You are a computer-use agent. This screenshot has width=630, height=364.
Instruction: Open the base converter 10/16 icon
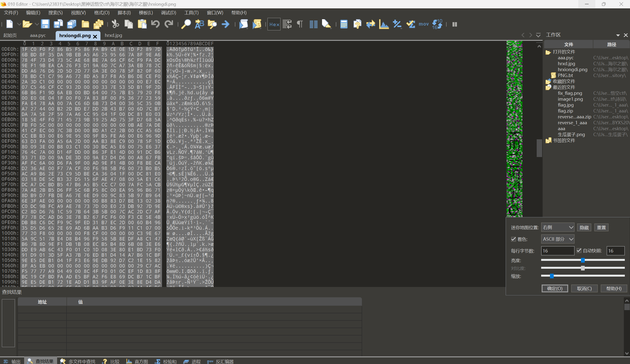[x=437, y=24]
